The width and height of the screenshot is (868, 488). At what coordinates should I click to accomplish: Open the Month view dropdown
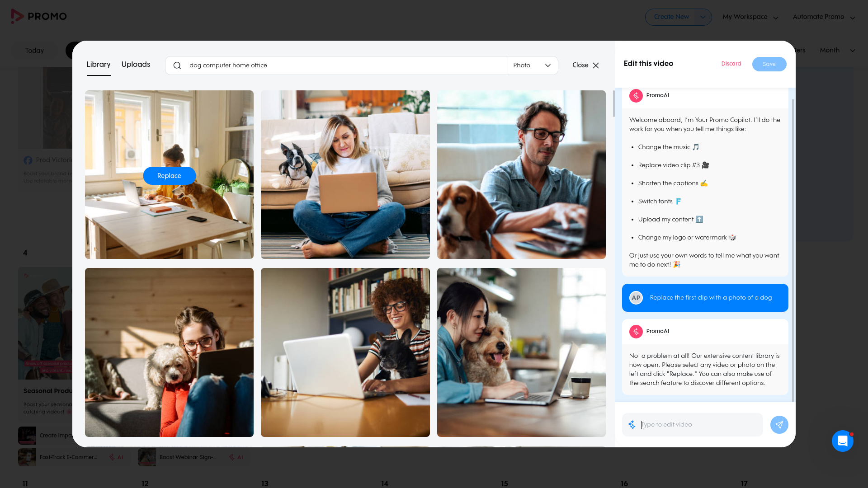click(x=837, y=50)
